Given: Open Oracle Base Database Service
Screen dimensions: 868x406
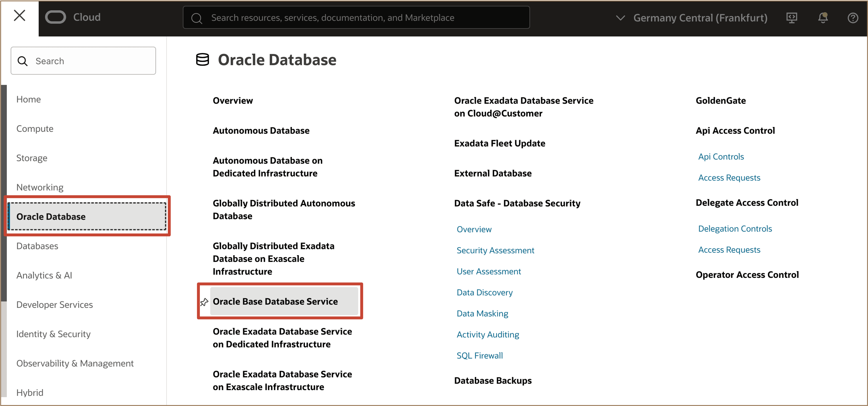Looking at the screenshot, I should point(275,302).
